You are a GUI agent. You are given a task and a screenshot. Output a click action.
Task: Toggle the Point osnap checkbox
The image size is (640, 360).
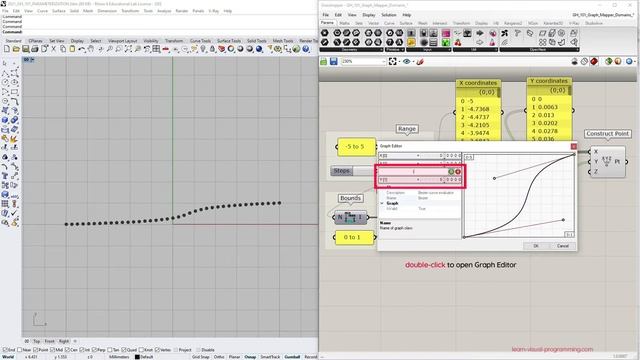click(x=36, y=350)
